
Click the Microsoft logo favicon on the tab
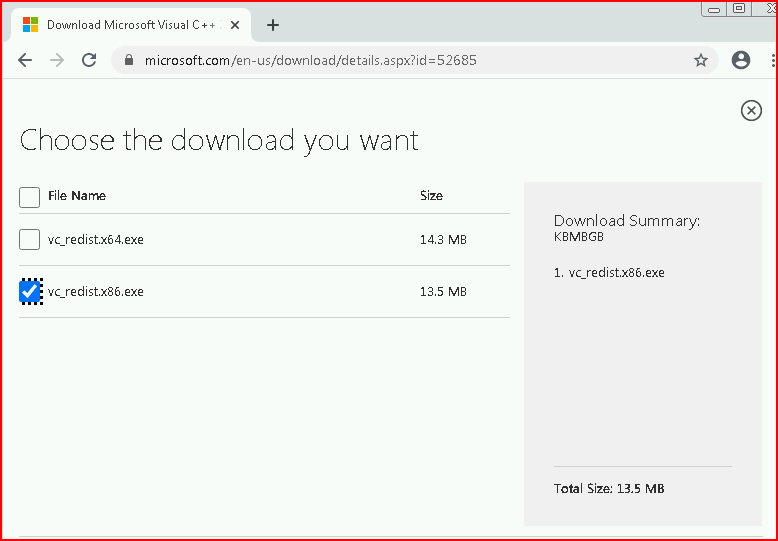31,25
